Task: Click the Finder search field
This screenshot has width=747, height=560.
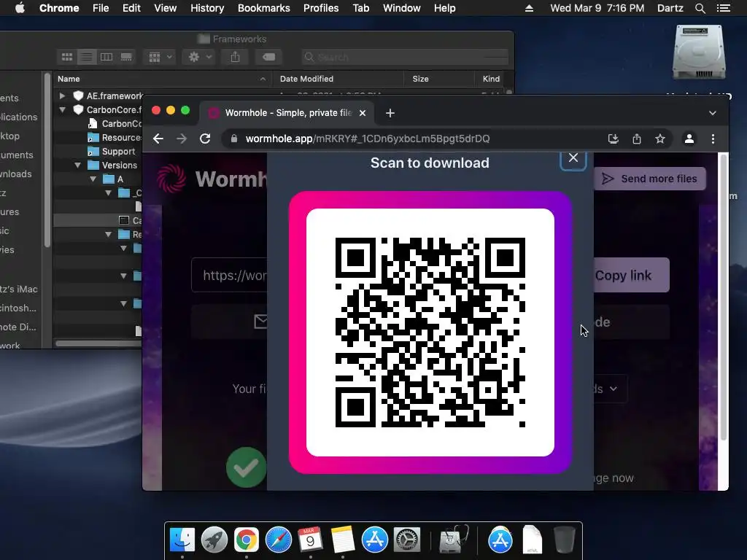Action: tap(405, 57)
